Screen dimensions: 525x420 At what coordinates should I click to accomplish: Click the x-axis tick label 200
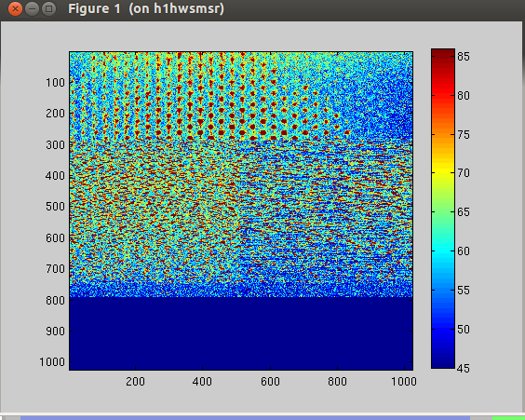pos(135,382)
